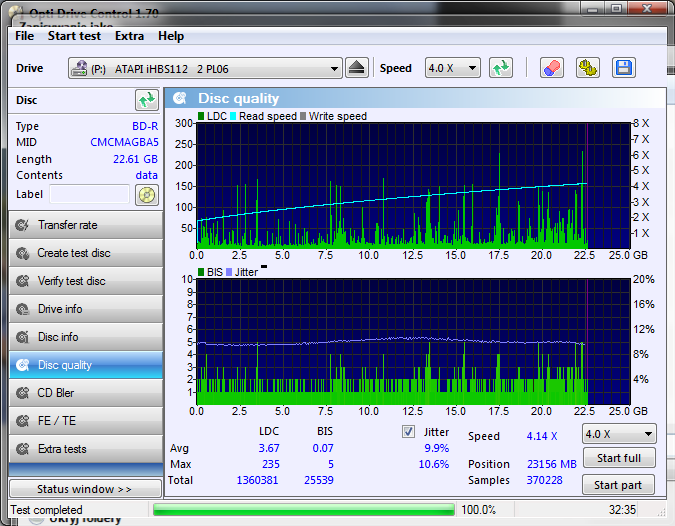Click the Transfer rate sidebar icon
675x526 pixels.
click(22, 225)
